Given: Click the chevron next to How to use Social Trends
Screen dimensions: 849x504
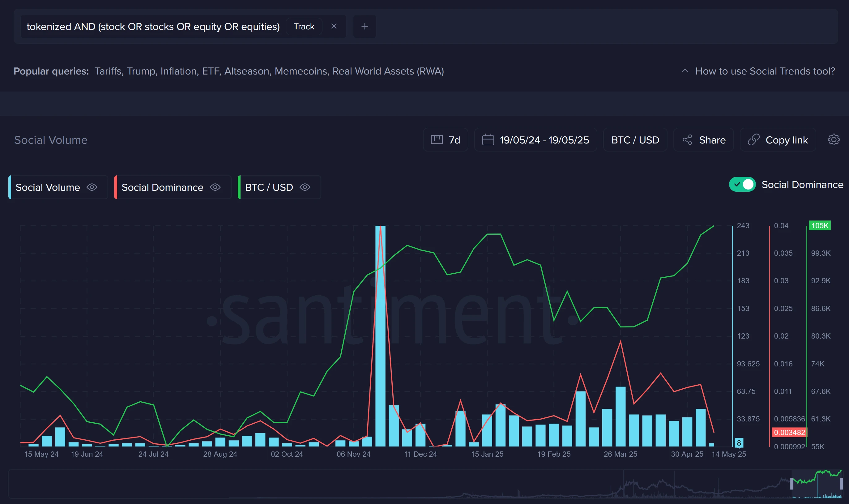Looking at the screenshot, I should coord(685,71).
